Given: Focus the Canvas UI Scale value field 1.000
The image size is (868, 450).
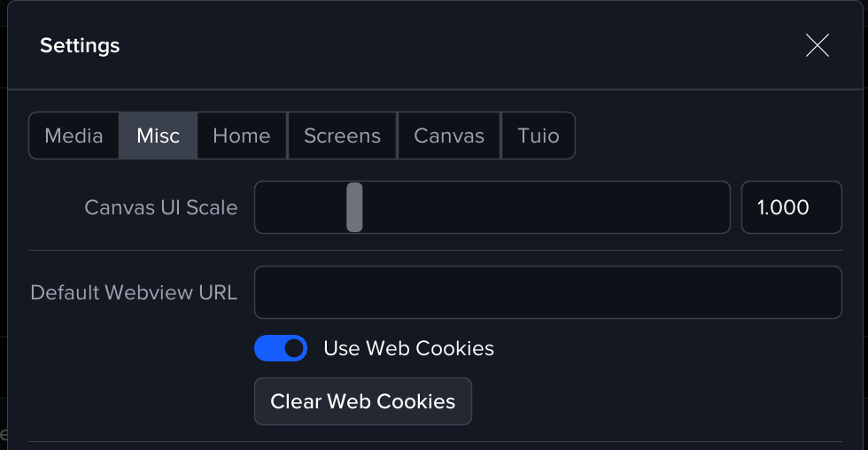Looking at the screenshot, I should tap(790, 207).
